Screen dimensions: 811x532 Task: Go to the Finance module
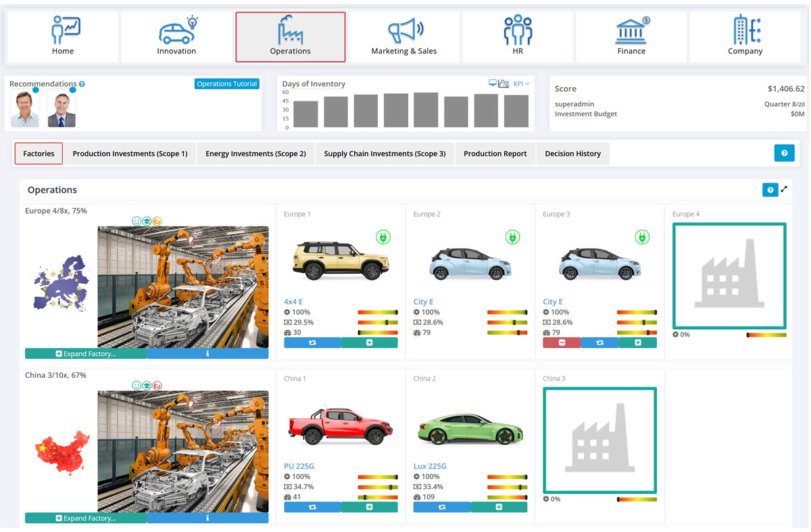coord(631,37)
